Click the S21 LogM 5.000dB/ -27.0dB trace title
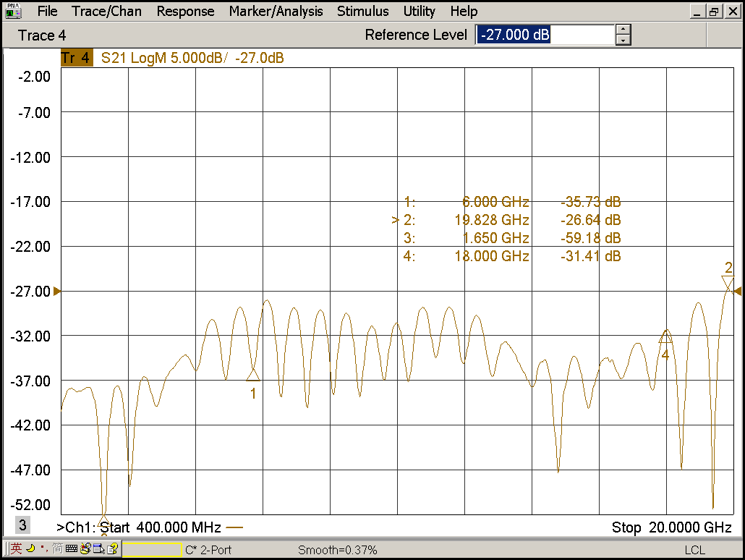The image size is (745, 560). click(x=192, y=58)
